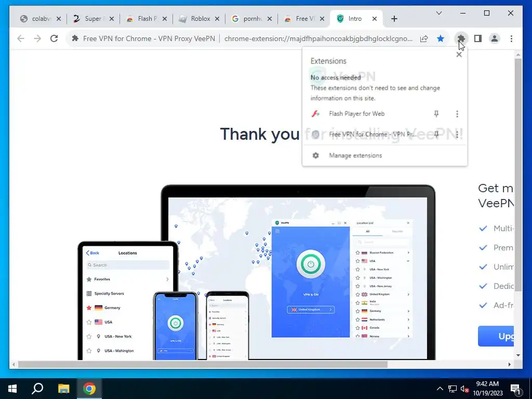This screenshot has height=399, width=532.
Task: Click the share page icon in address bar
Action: pos(424,38)
